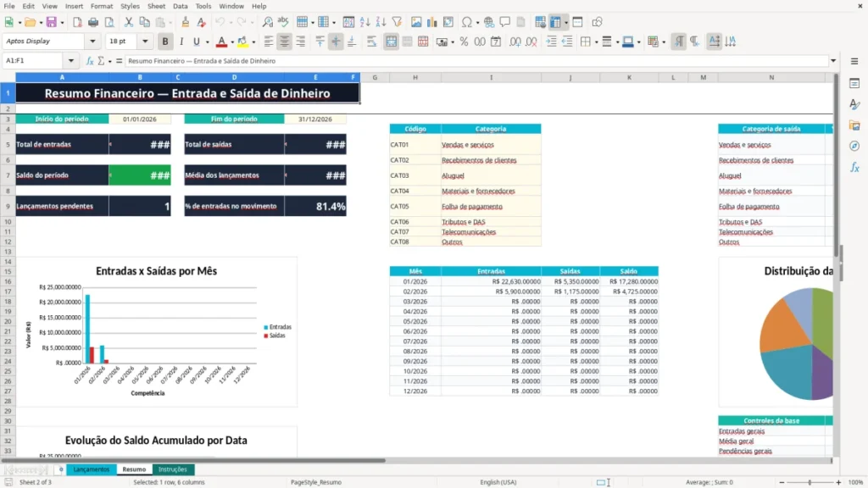Switch to the Instruções sheet tab
This screenshot has height=488, width=868.
click(x=173, y=469)
